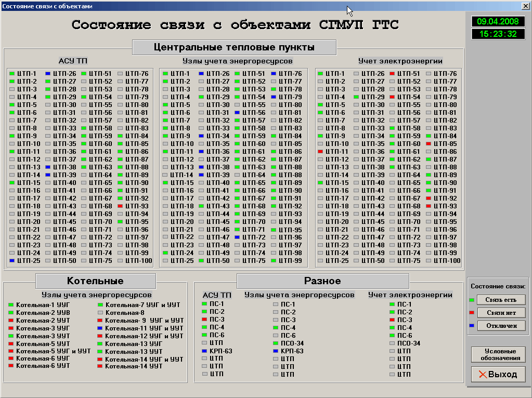Click the red ЦТП-93 indicator in АСУ ТП column
The height and width of the screenshot is (398, 532).
point(121,206)
